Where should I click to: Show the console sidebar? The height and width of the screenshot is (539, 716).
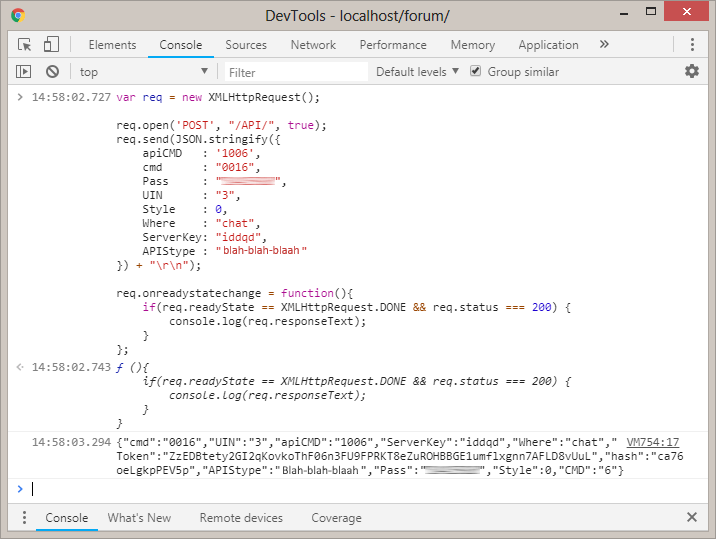point(24,72)
